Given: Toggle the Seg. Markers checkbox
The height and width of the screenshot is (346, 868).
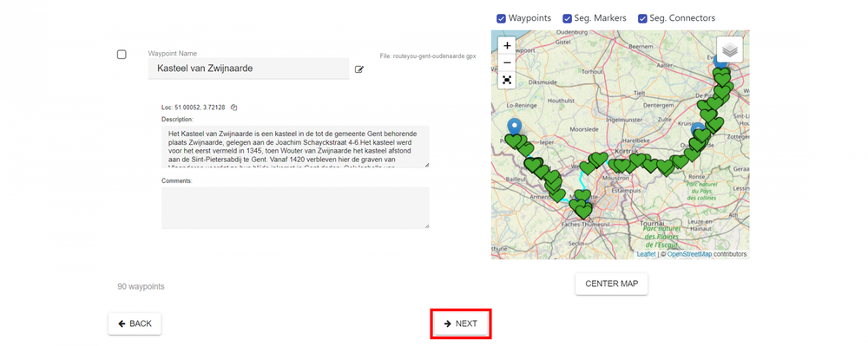Looking at the screenshot, I should tap(568, 18).
